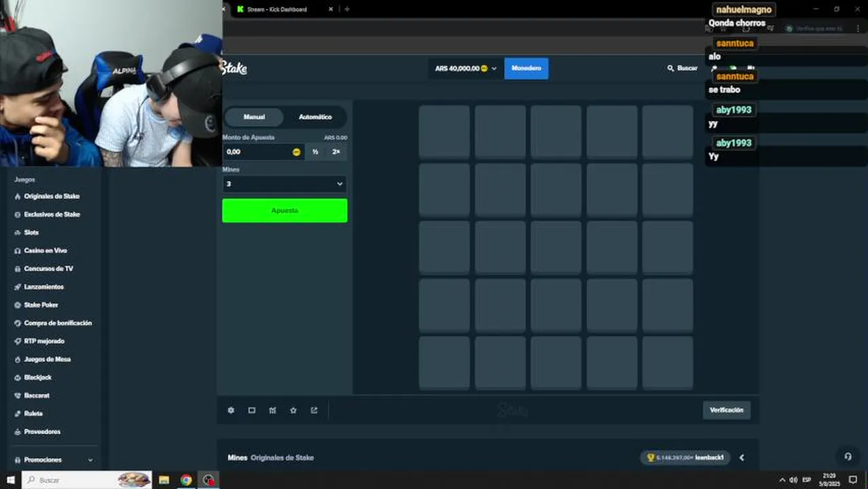
Task: Place bet with the green Apuesta button
Action: (x=285, y=211)
